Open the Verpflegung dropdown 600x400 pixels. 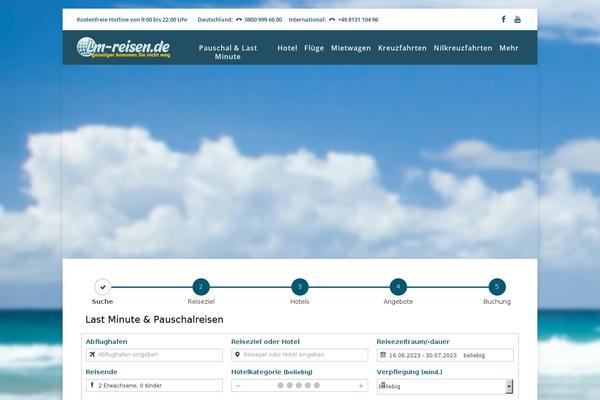pyautogui.click(x=445, y=386)
